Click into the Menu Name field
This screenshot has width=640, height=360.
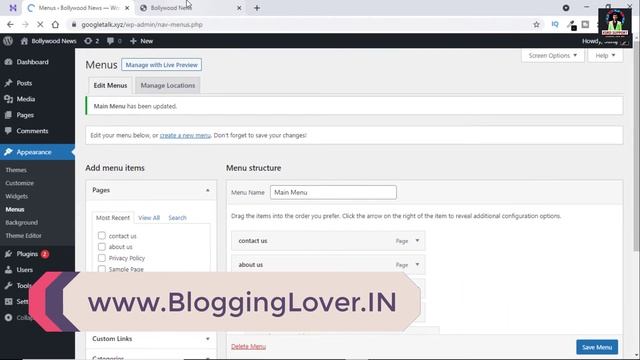point(333,192)
